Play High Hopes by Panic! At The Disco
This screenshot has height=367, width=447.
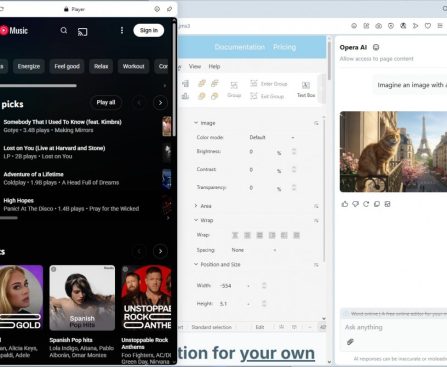pyautogui.click(x=18, y=200)
